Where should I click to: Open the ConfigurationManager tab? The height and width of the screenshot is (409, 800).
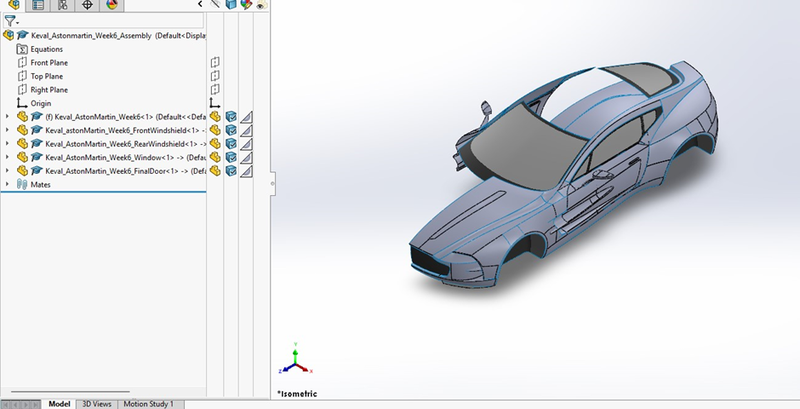pos(63,5)
